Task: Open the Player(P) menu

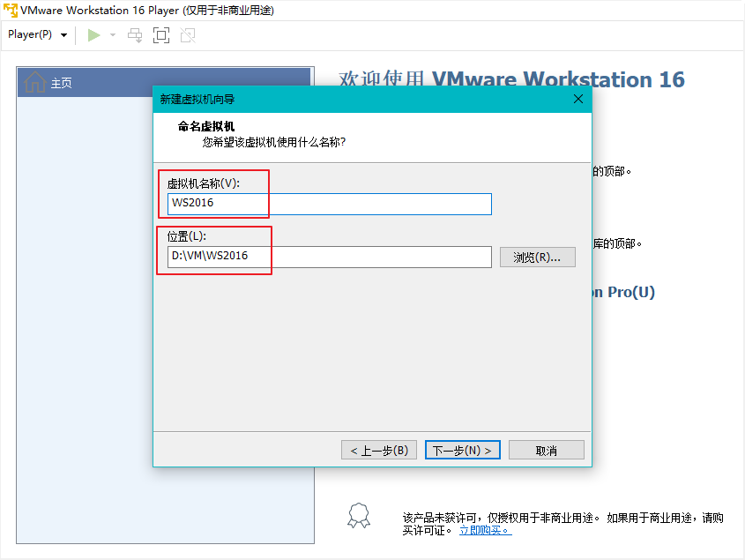Action: pos(38,34)
